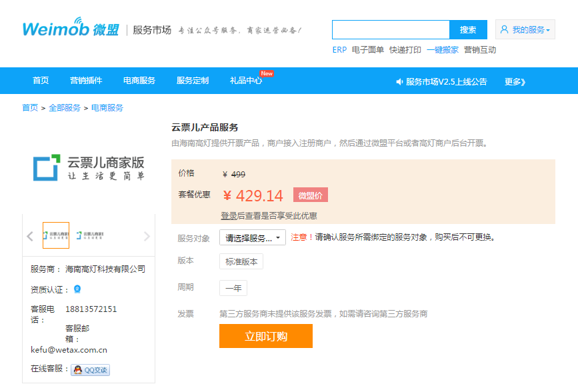
Task: Click the QQ交谈 online chat button
Action: (x=90, y=370)
